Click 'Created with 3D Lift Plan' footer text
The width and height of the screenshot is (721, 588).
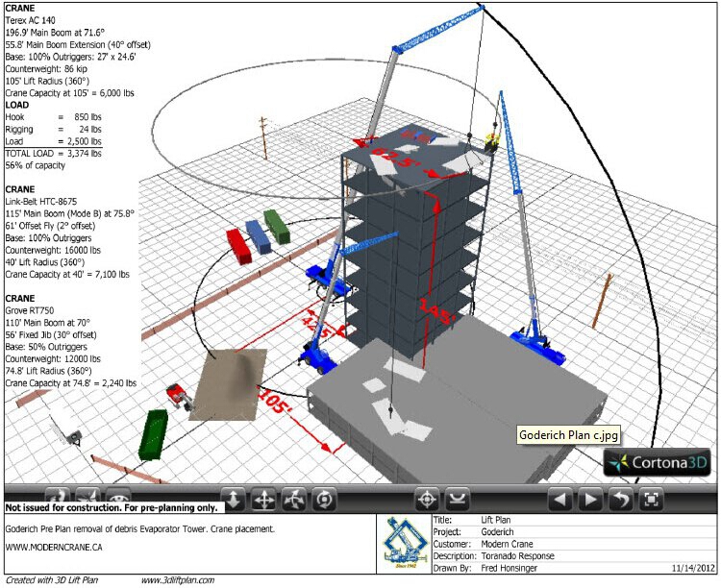coord(52,580)
